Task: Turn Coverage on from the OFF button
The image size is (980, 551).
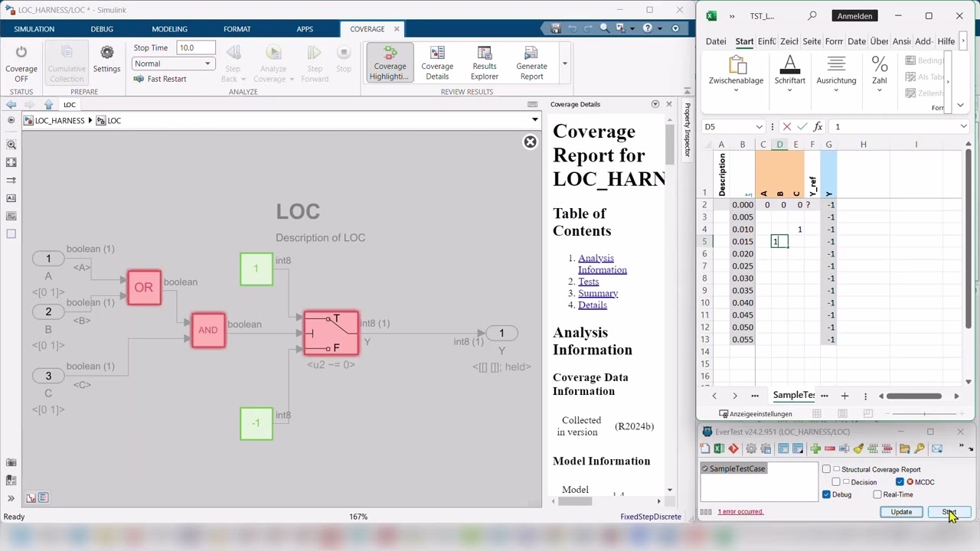Action: click(x=21, y=63)
